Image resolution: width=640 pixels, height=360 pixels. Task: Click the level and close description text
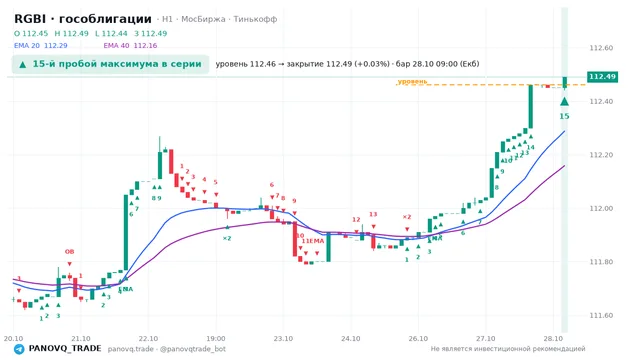(347, 64)
